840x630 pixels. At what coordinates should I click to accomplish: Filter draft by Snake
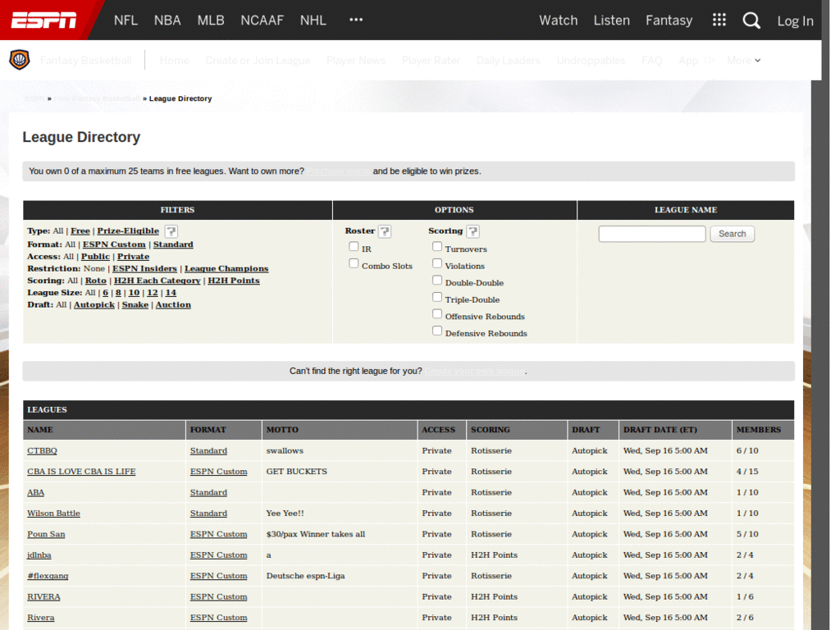click(135, 305)
